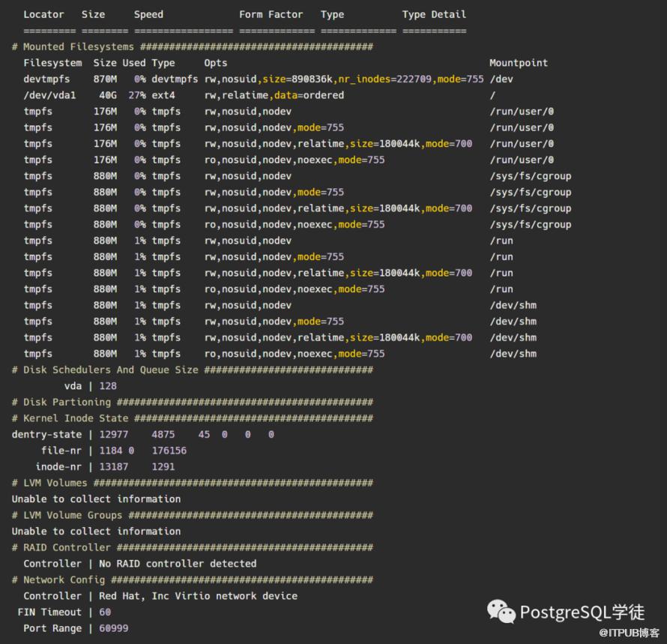Select the Locator column header

point(43,14)
